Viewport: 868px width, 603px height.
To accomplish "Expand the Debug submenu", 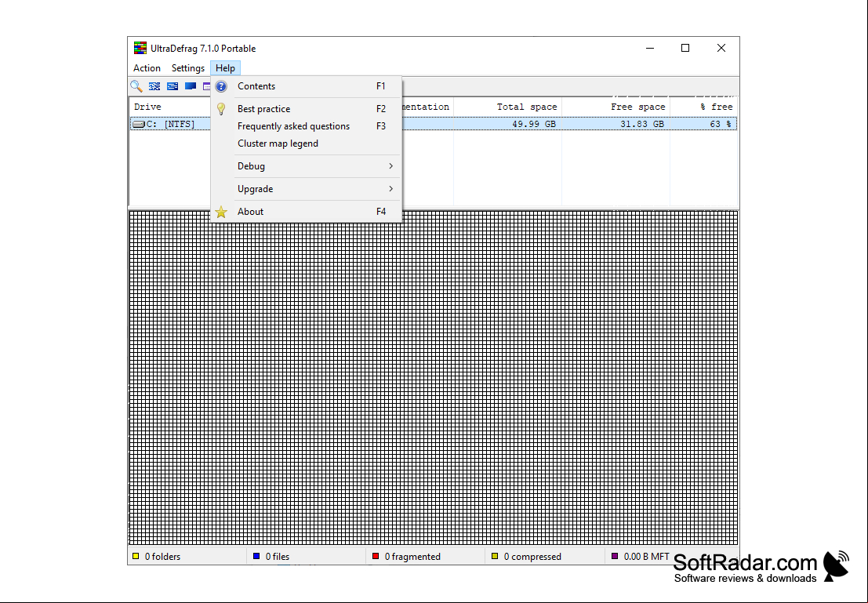I will (x=306, y=166).
